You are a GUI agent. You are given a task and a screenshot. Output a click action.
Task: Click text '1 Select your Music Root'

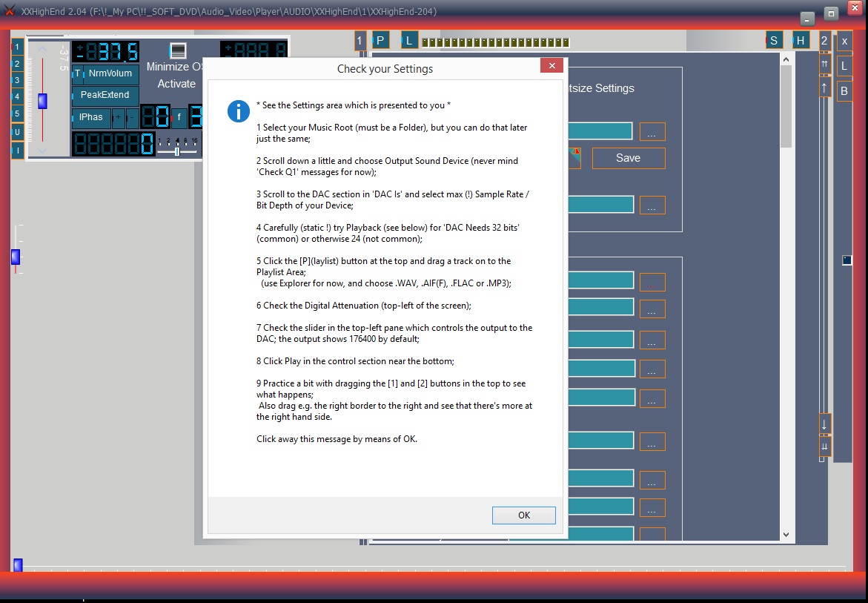point(304,128)
